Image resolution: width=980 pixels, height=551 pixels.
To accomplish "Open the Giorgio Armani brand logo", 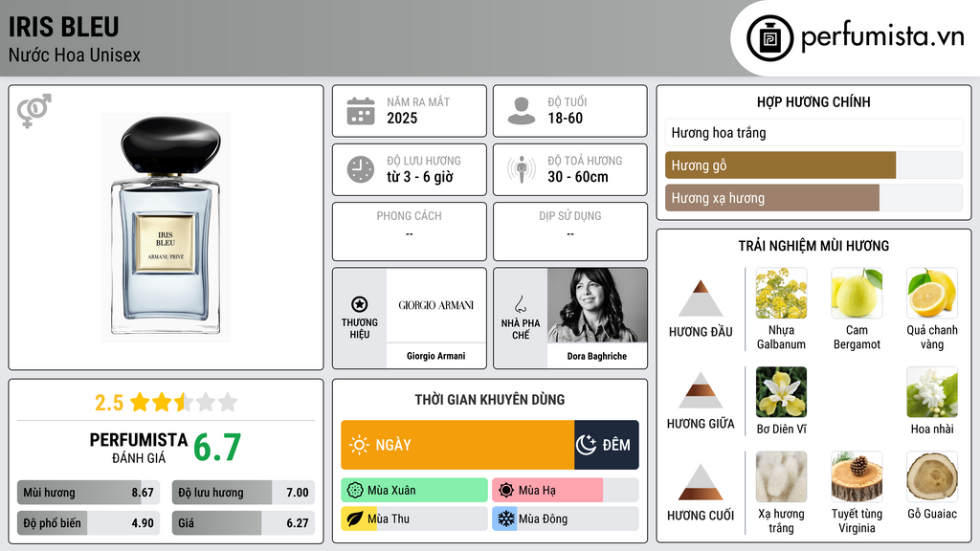I will (x=435, y=305).
